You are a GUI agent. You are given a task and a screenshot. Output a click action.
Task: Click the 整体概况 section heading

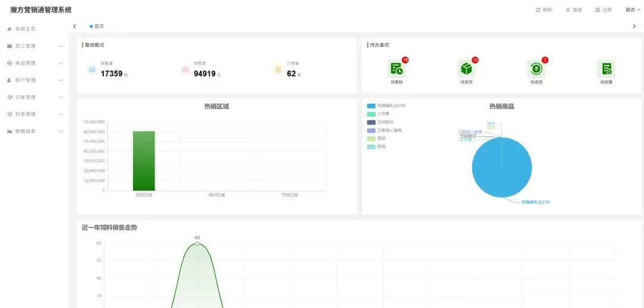[x=94, y=45]
